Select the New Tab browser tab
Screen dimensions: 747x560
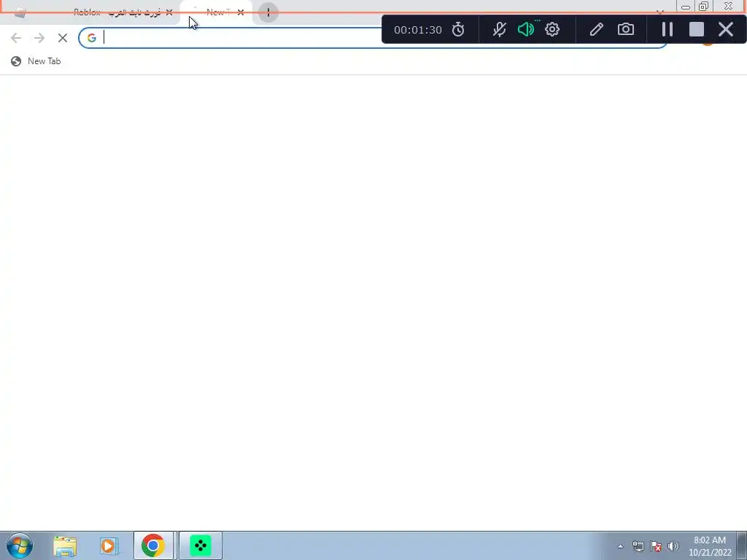[216, 13]
